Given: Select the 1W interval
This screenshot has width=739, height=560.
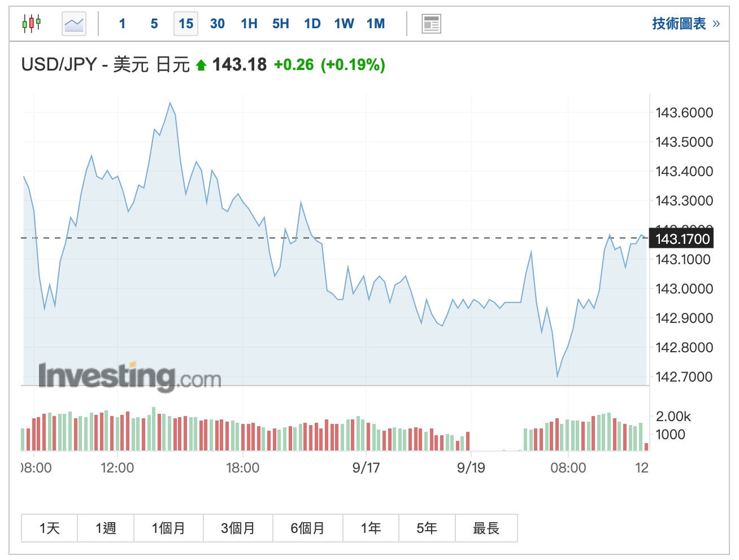Looking at the screenshot, I should tap(344, 24).
